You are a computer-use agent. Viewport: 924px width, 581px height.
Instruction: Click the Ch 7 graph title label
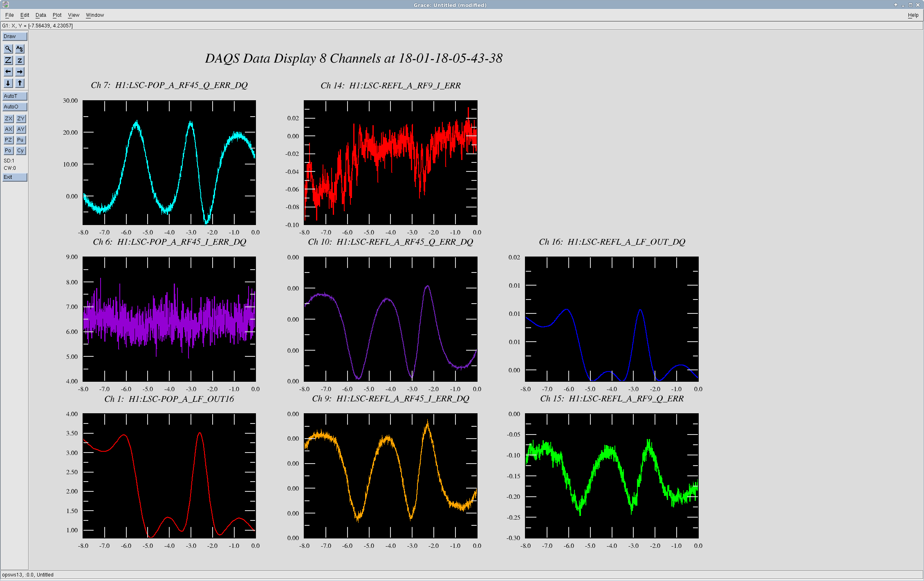169,86
